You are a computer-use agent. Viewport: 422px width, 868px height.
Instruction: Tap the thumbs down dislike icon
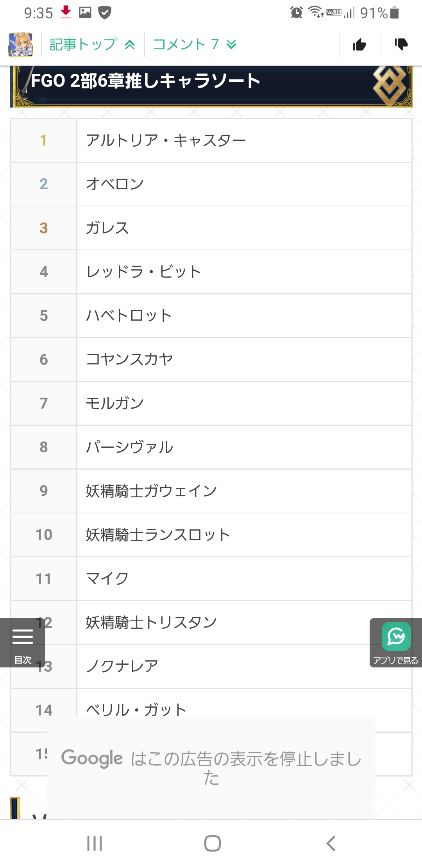pyautogui.click(x=401, y=44)
